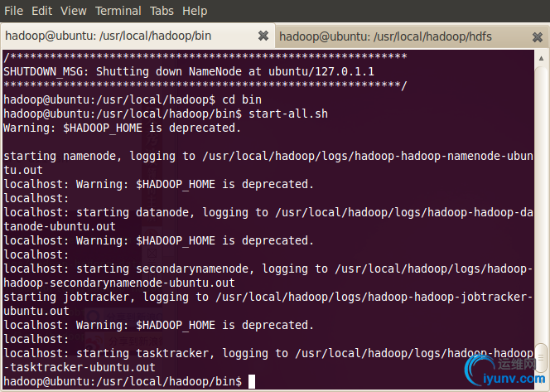Click the 'start-all.sh' command text
The height and width of the screenshot is (392, 550).
coord(288,114)
